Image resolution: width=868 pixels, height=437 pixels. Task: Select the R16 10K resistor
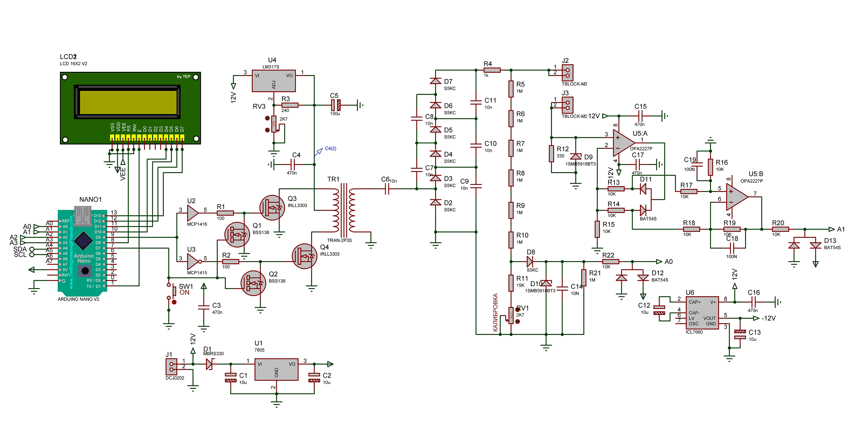[710, 167]
